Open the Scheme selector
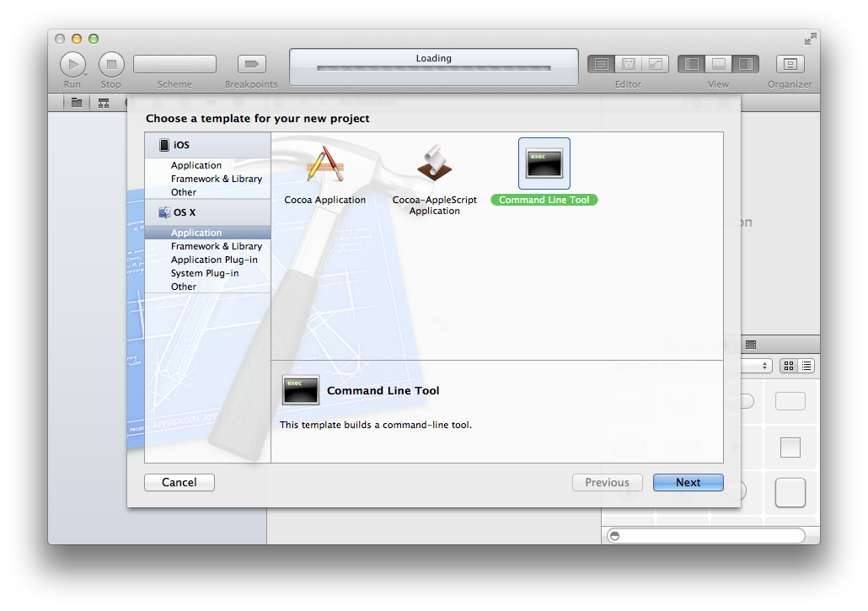This screenshot has width=868, height=611. pos(174,64)
